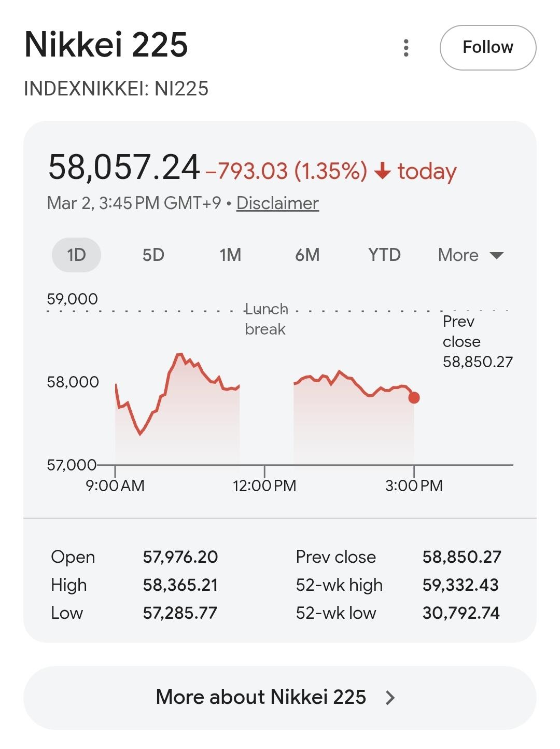Click the Follow button
The image size is (560, 749).
click(487, 48)
